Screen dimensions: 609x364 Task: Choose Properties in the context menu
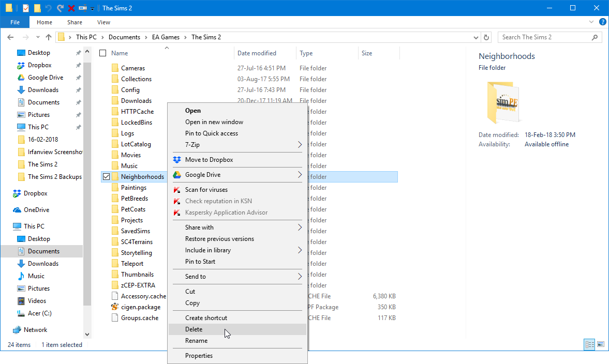click(237, 355)
